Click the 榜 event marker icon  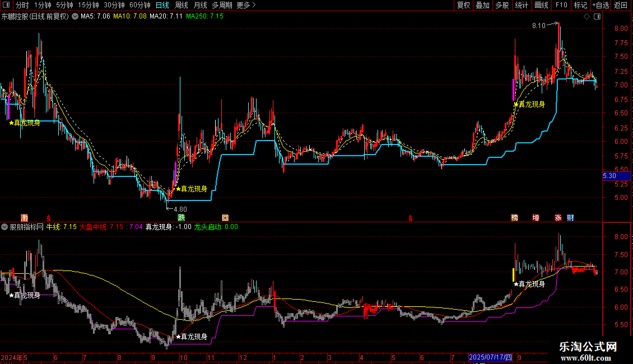[x=514, y=218]
